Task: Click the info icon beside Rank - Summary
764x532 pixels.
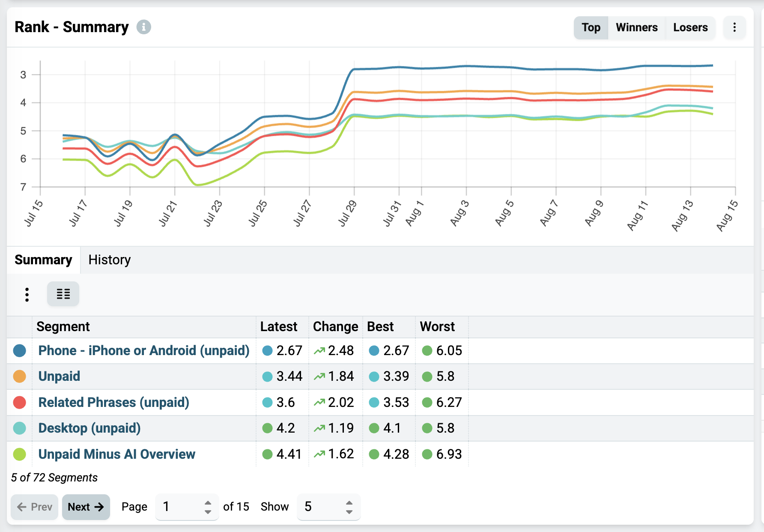Action: tap(144, 27)
